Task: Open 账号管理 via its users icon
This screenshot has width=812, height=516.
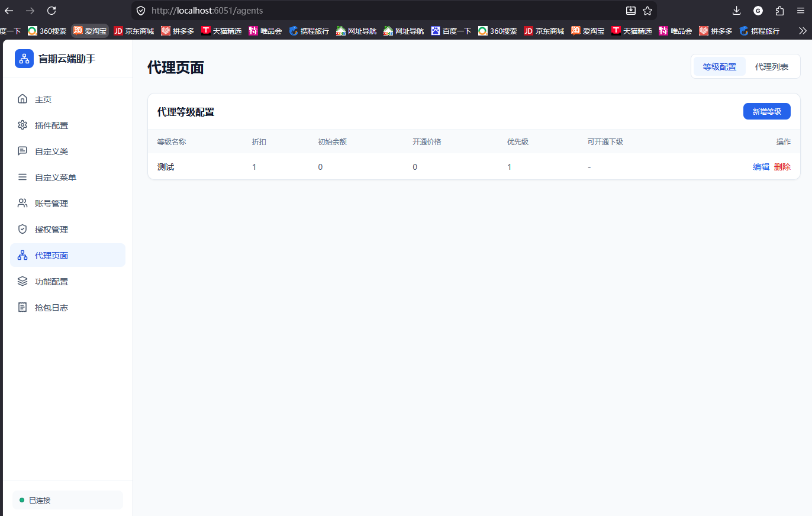Action: point(22,203)
